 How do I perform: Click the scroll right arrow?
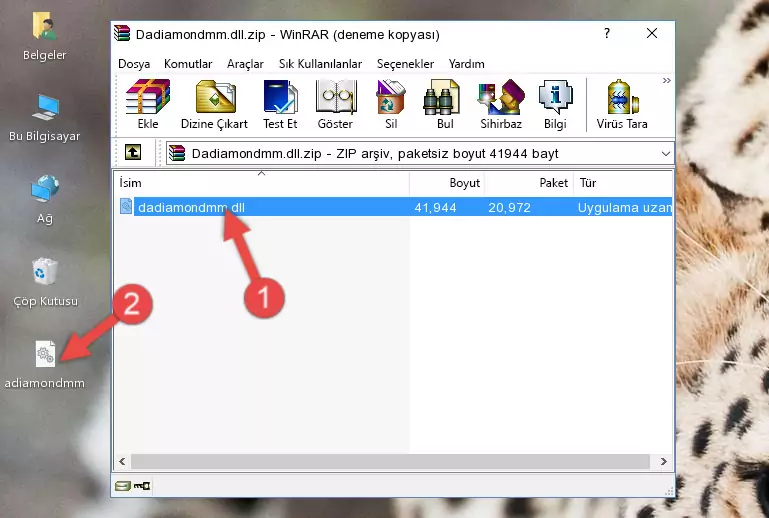[663, 461]
